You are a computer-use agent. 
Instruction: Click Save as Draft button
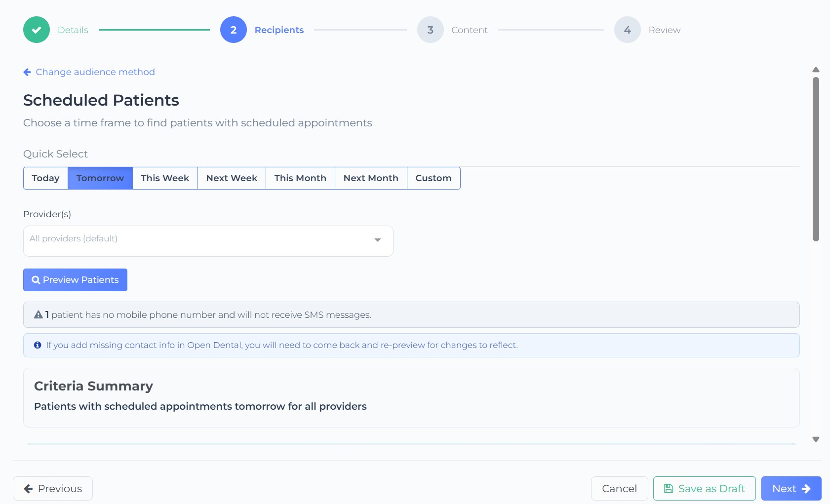[704, 488]
